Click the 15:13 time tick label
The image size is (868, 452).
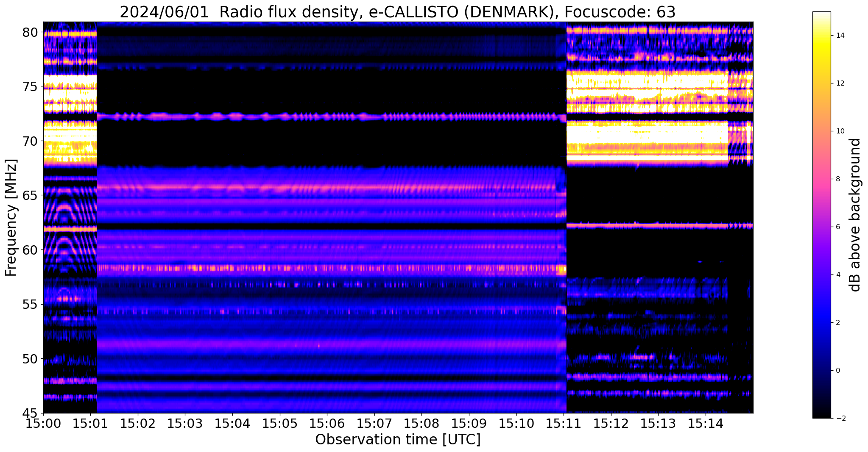659,424
